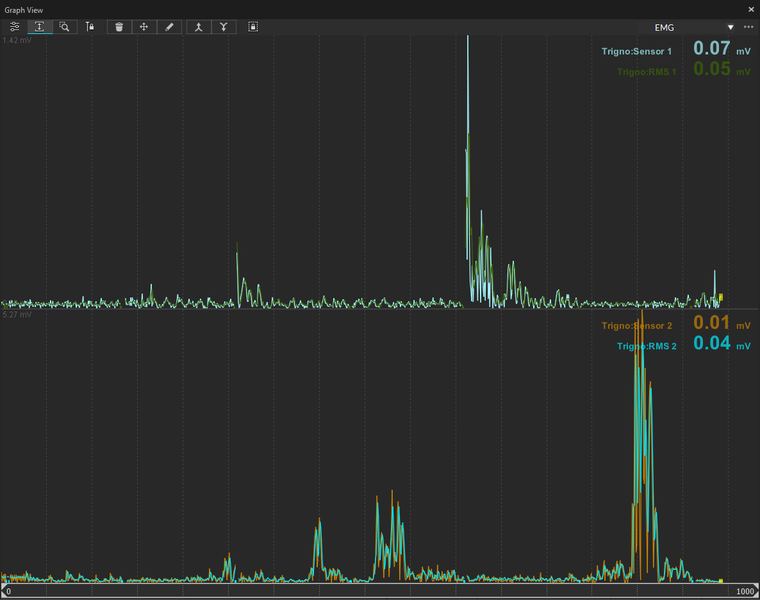The width and height of the screenshot is (760, 600).
Task: Click the Trigno:Sensor 2 legend label
Action: pyautogui.click(x=637, y=326)
